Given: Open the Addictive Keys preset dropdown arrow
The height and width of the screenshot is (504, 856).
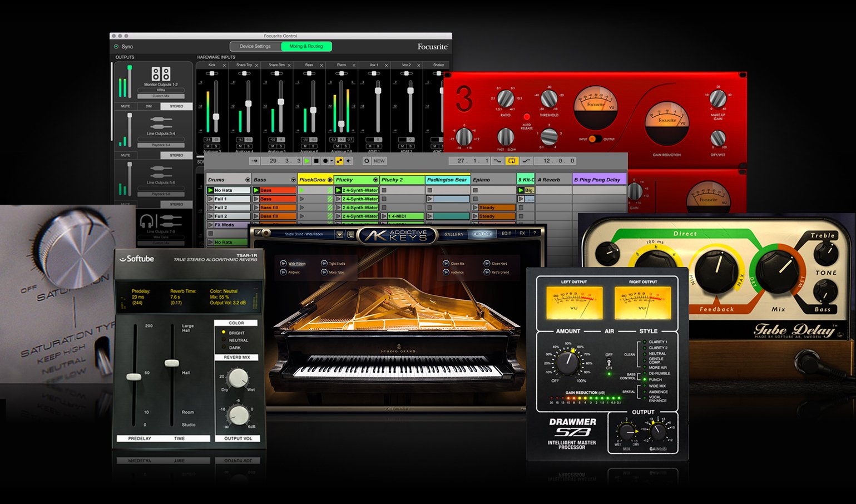Looking at the screenshot, I should tap(339, 234).
